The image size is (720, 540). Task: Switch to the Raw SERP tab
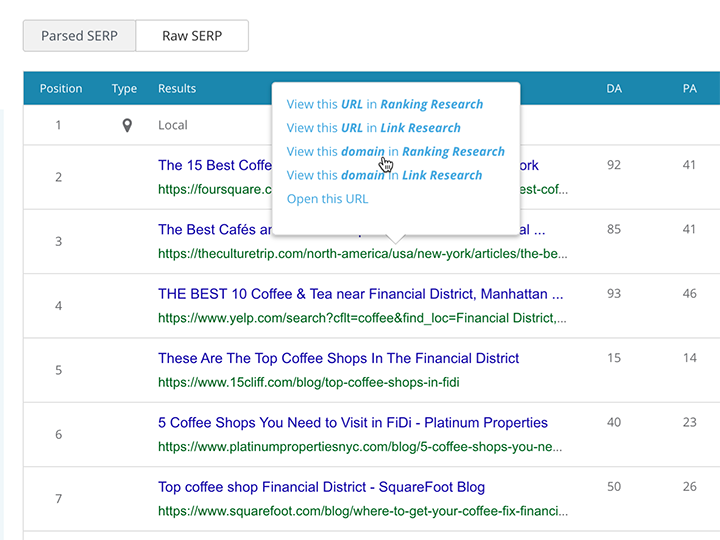click(x=192, y=36)
